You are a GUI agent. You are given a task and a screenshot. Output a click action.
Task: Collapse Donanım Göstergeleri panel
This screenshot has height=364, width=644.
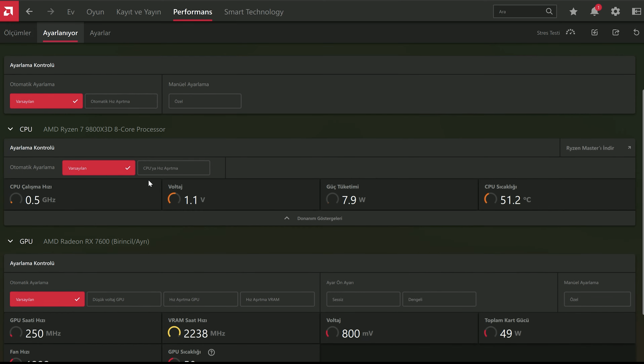point(320,218)
